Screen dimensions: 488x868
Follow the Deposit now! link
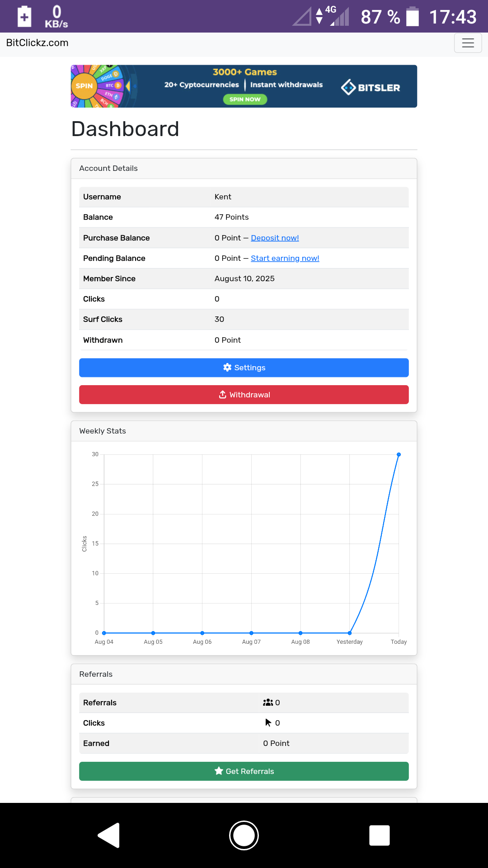coord(275,238)
